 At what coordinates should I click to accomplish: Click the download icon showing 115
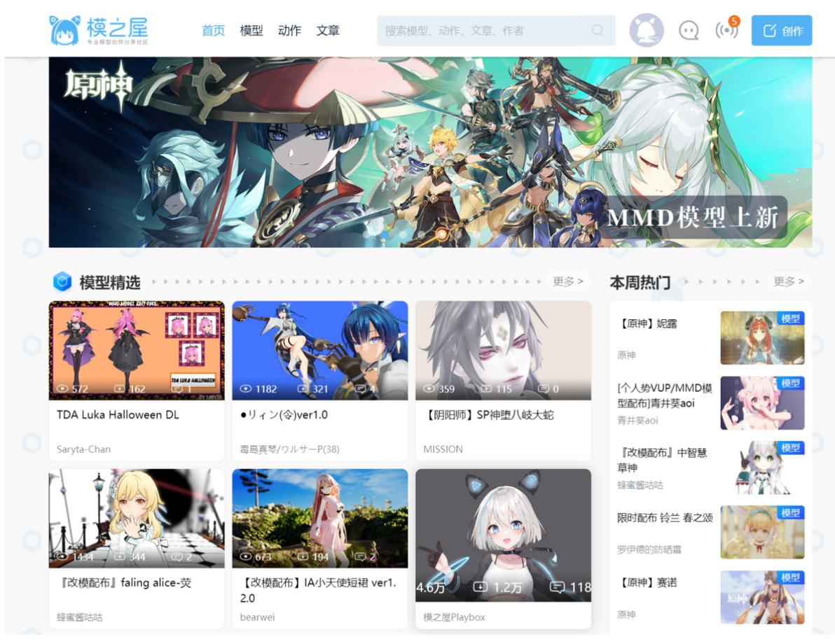click(x=486, y=388)
